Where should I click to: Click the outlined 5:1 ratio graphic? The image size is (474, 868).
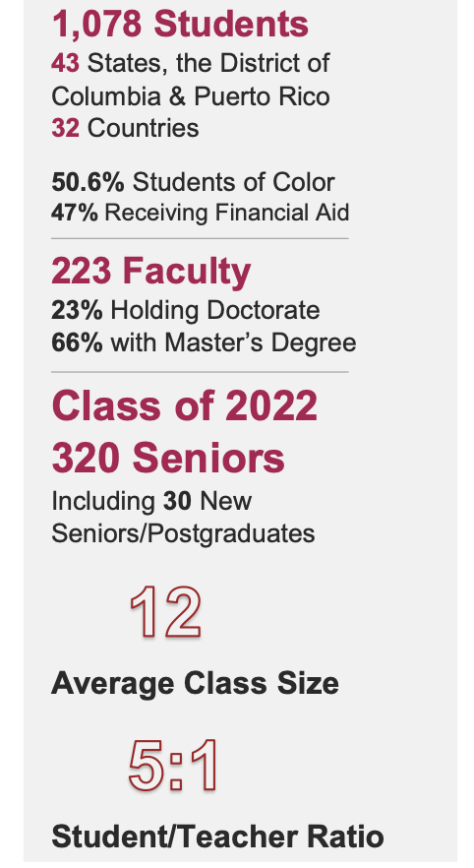pos(174,766)
